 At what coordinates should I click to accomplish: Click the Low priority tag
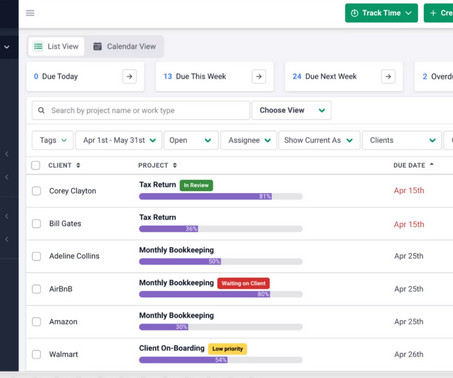(x=228, y=349)
